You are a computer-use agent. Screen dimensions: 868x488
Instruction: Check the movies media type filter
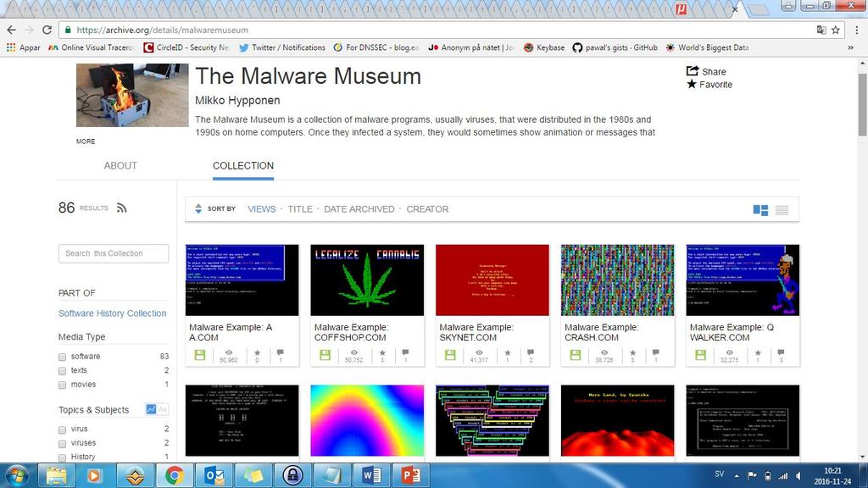click(62, 385)
